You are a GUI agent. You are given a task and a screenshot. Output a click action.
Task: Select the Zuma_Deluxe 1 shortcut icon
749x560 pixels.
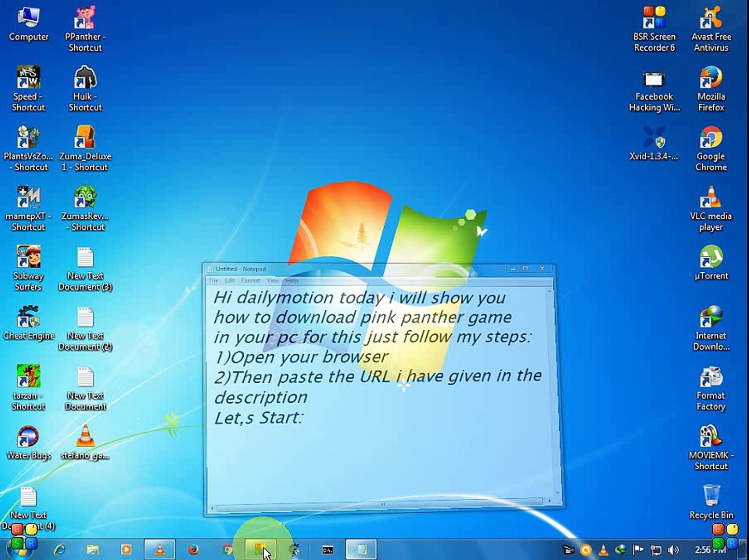tap(85, 149)
